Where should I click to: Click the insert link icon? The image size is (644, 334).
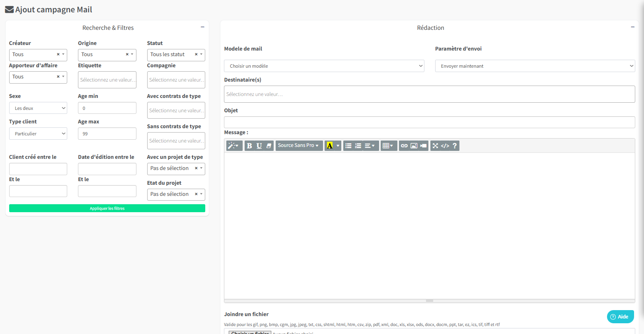click(x=404, y=146)
